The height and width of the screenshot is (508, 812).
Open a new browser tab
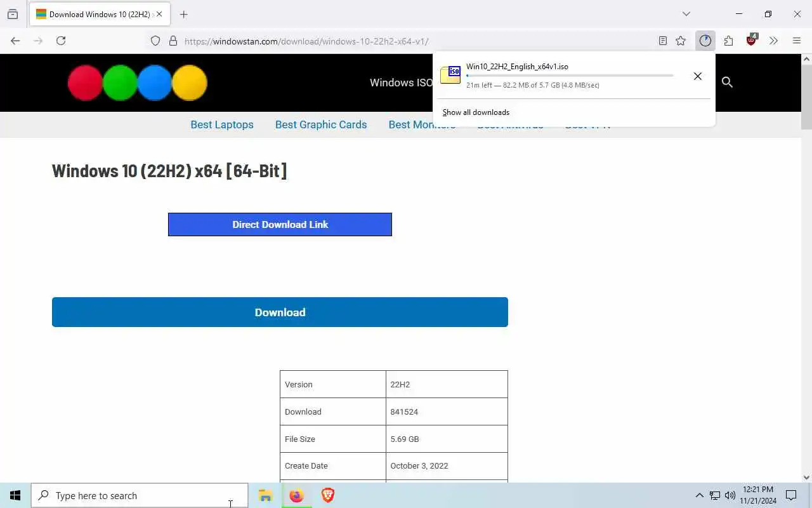[184, 14]
